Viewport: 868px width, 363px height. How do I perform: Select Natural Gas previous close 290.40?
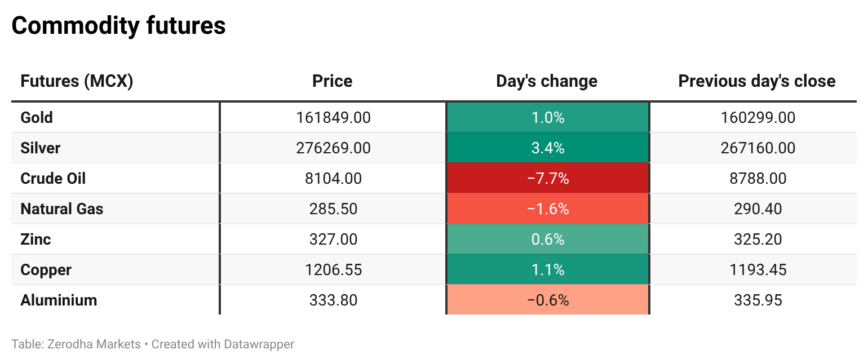[x=758, y=209]
